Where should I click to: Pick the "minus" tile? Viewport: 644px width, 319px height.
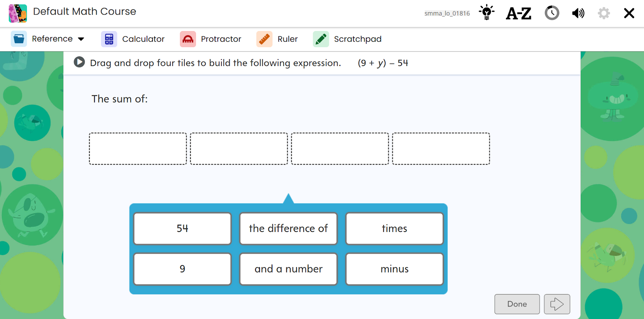[x=394, y=269]
